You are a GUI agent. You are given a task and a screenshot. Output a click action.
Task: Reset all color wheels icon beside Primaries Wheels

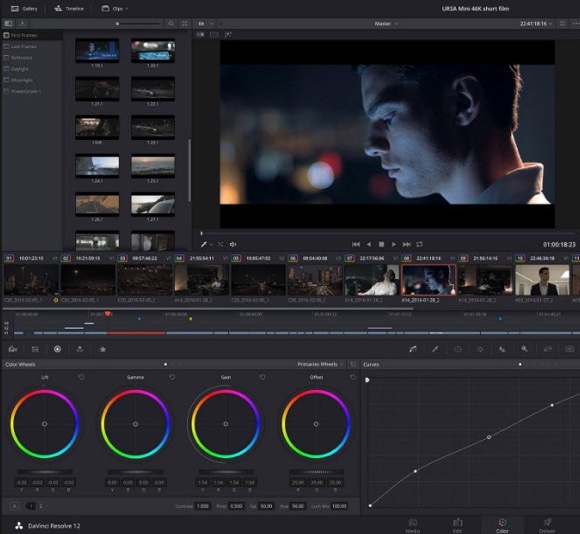pyautogui.click(x=353, y=364)
